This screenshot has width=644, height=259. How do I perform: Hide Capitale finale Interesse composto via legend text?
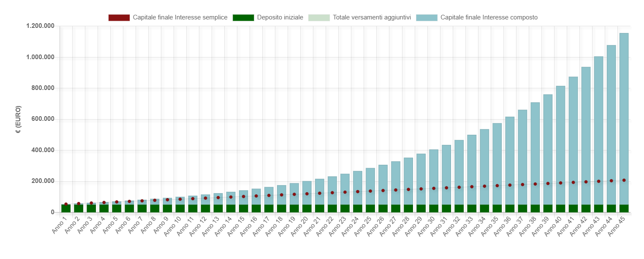tap(489, 17)
